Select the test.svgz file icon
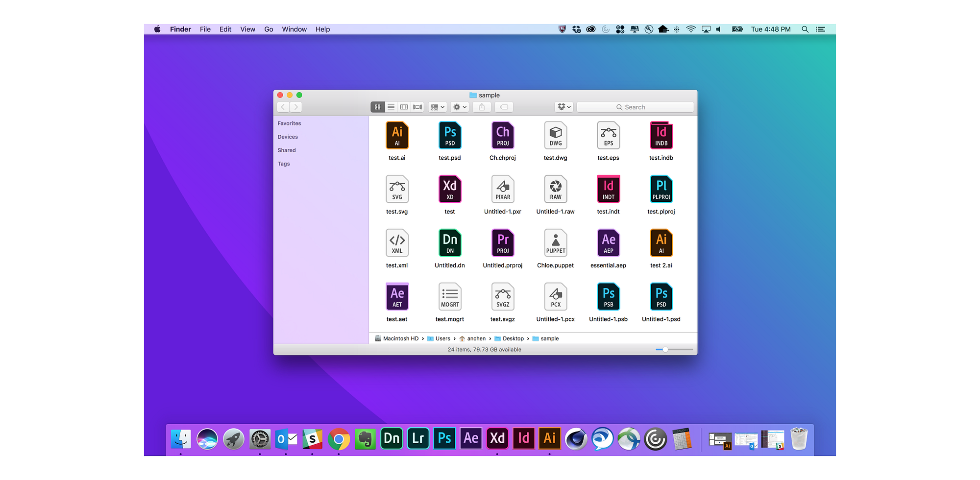Screen dimensions: 980x480 click(x=503, y=297)
